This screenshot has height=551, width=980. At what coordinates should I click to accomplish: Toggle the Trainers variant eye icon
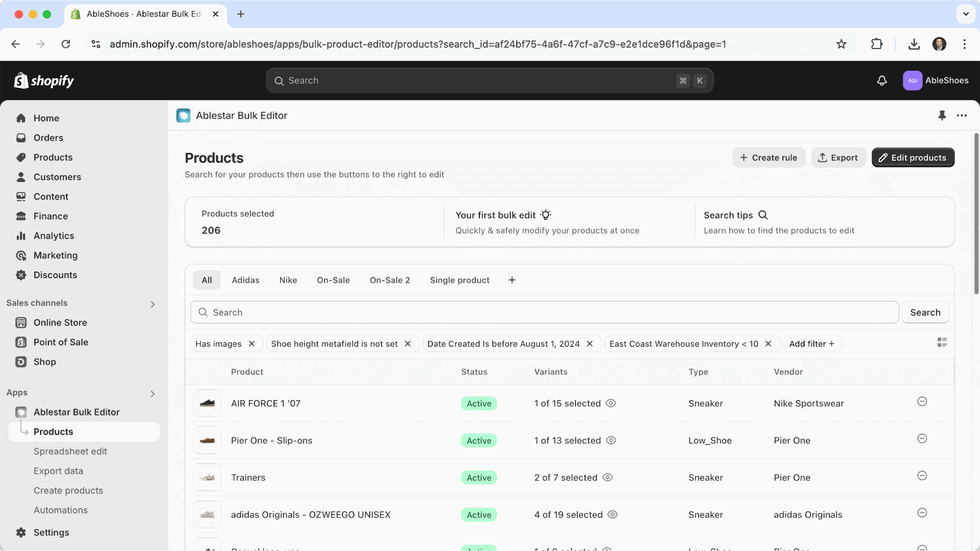(x=607, y=477)
